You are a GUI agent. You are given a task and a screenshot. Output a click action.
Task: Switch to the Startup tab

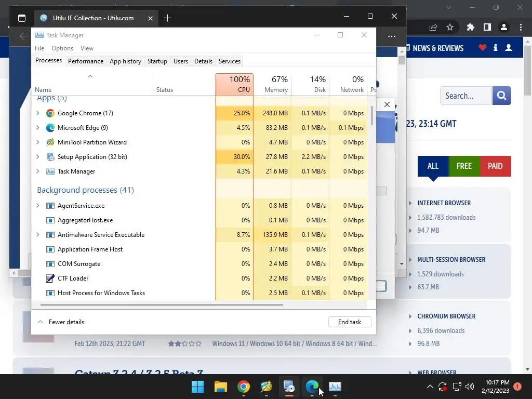coord(157,61)
